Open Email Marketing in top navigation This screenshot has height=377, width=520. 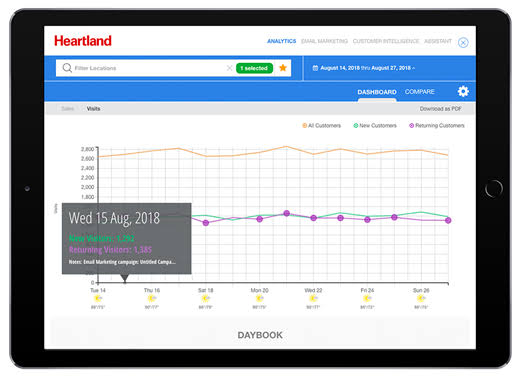click(324, 41)
